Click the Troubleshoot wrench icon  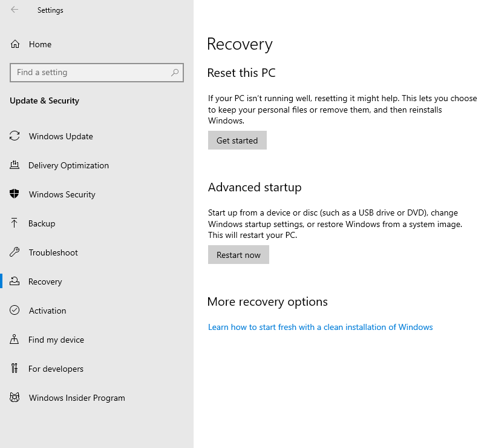[x=15, y=252]
